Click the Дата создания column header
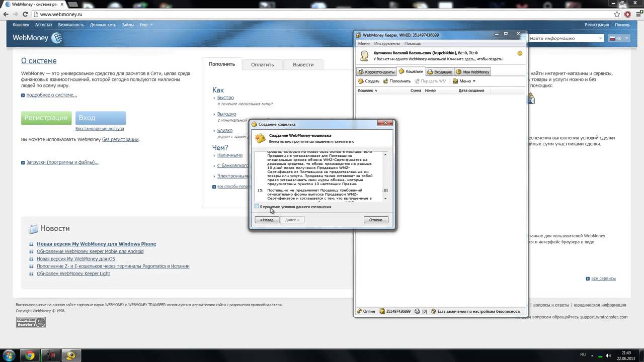644x362 pixels. (x=471, y=90)
